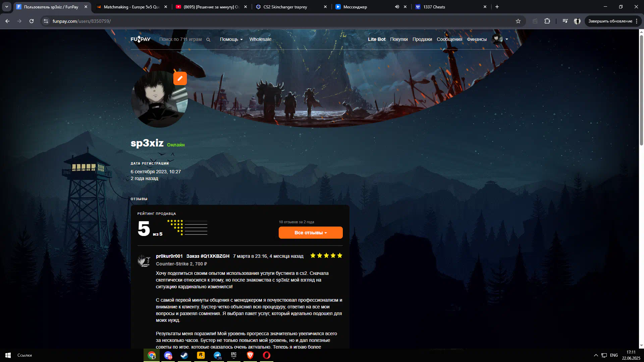Screen dimensions: 644x362
Task: Switch to Matchmaking - Europe 5v5 tab
Action: click(x=131, y=7)
